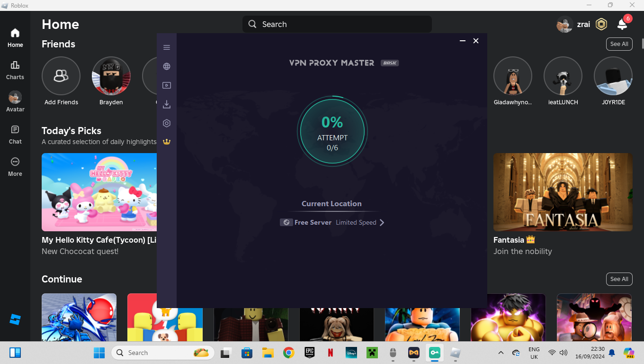Open the Fantasia game thumbnail
This screenshot has width=644, height=364.
tap(563, 192)
